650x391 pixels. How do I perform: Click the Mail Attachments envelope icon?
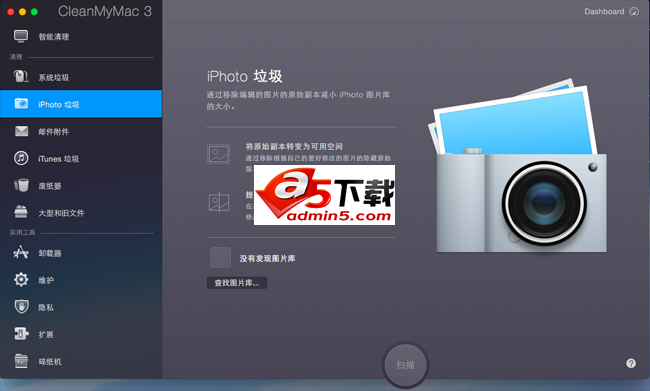22,131
